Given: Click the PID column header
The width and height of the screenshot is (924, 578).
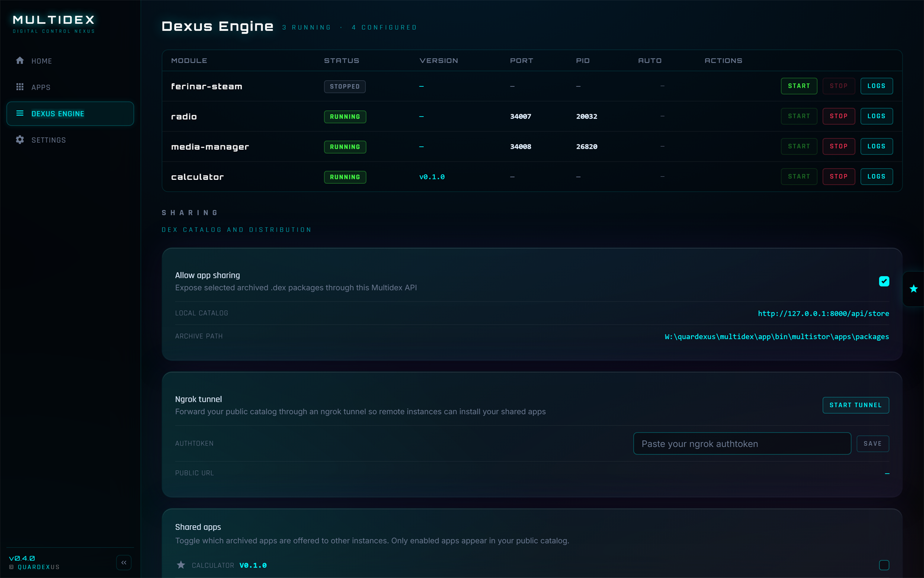Looking at the screenshot, I should tap(583, 61).
